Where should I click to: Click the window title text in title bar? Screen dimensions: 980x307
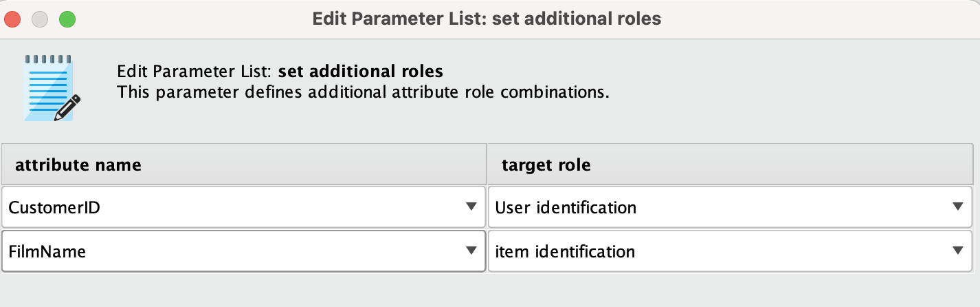tap(487, 19)
